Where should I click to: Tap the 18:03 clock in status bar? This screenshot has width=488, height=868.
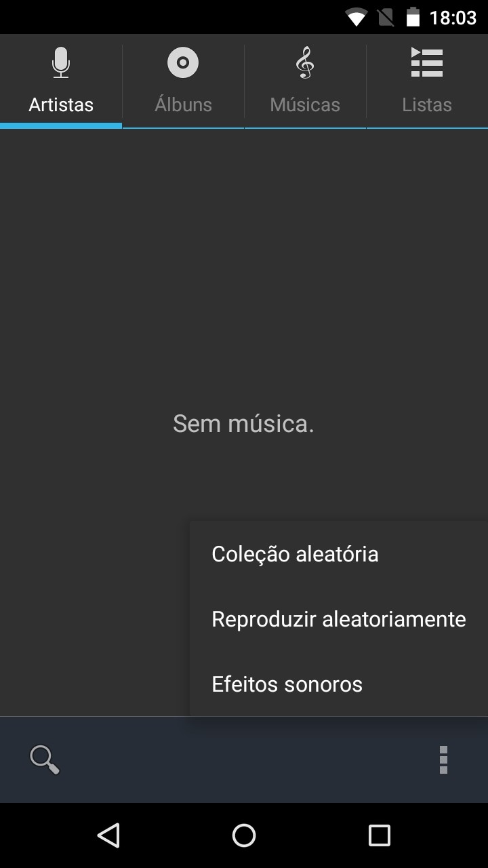coord(453,18)
